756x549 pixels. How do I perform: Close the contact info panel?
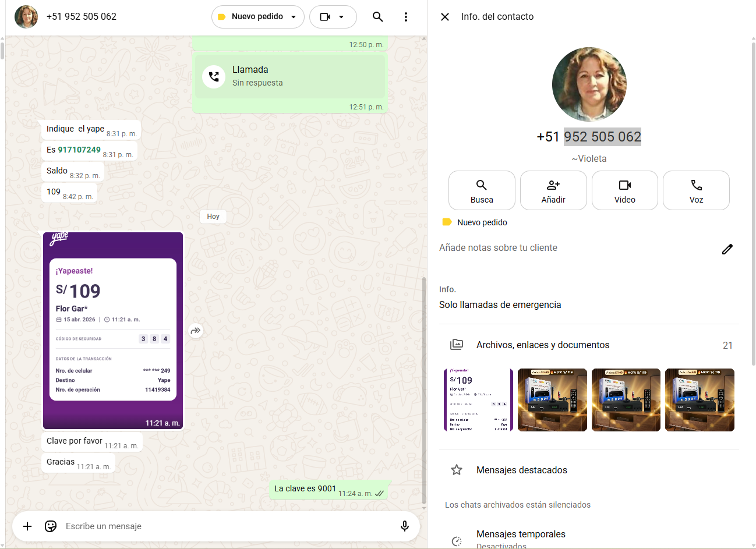coord(445,17)
